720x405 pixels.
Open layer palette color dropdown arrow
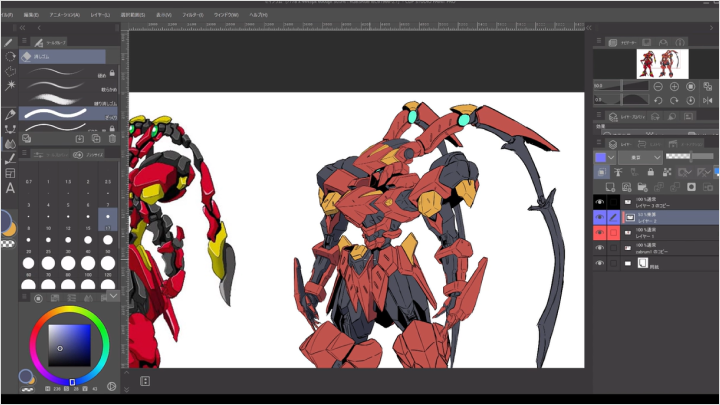click(x=611, y=158)
